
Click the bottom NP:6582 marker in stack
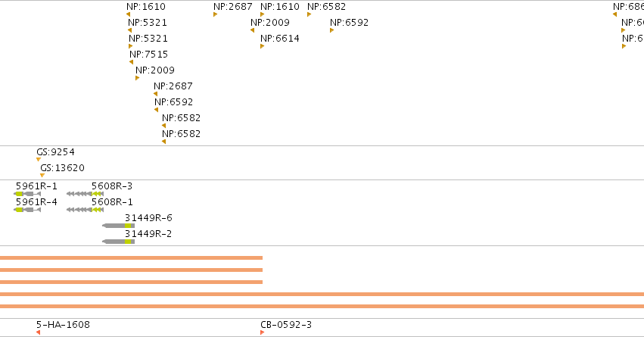(164, 142)
